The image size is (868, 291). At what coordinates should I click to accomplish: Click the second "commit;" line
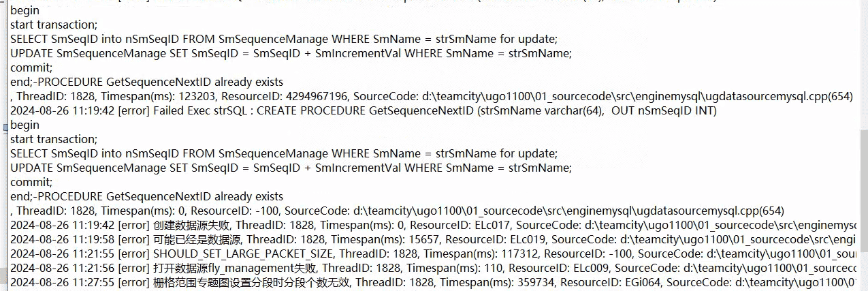pyautogui.click(x=31, y=182)
